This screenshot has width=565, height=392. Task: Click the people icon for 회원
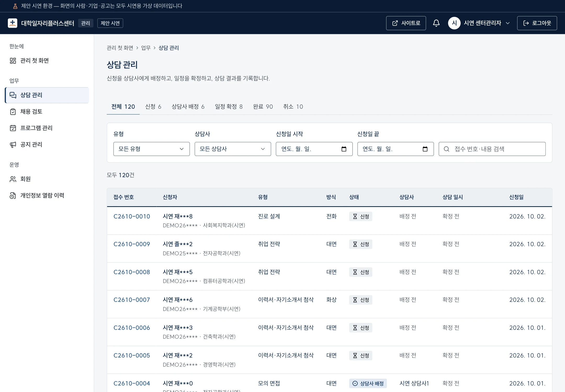[x=13, y=179]
